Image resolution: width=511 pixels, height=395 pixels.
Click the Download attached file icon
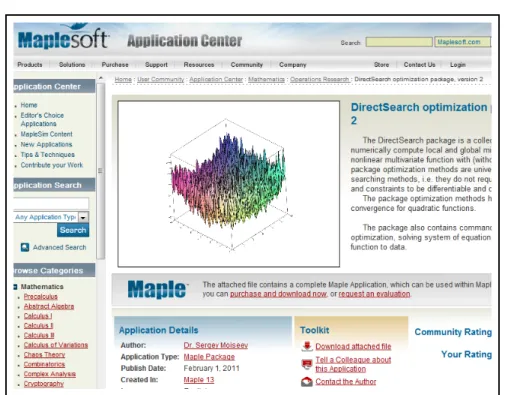tap(307, 346)
